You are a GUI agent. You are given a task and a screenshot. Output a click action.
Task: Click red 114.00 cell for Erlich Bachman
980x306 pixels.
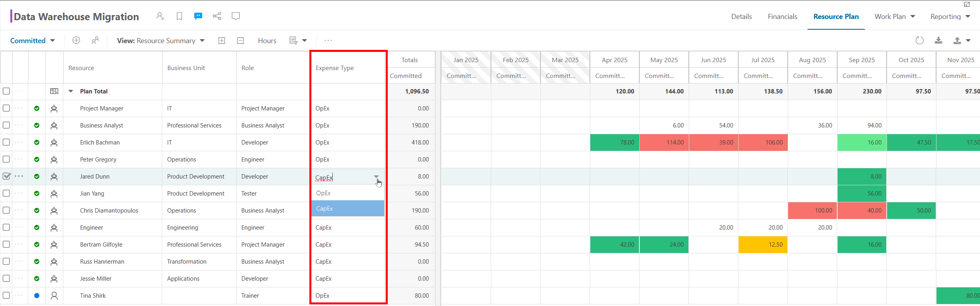(664, 142)
